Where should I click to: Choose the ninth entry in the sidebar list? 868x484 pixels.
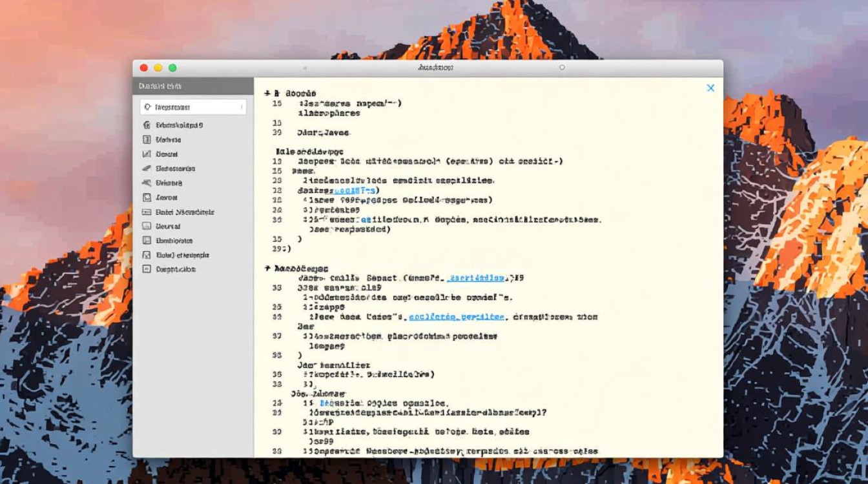(x=174, y=241)
